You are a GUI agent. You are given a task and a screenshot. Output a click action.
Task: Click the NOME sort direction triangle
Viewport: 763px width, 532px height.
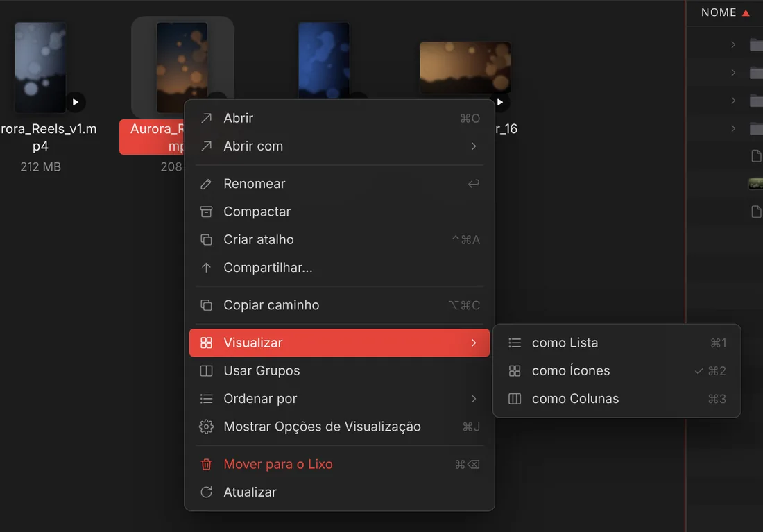tap(746, 13)
